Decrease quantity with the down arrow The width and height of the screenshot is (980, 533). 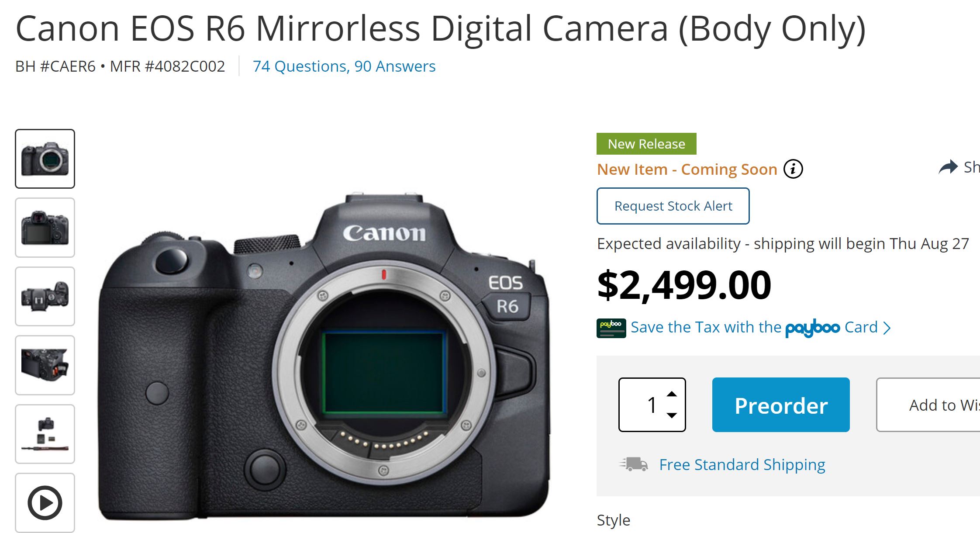[x=672, y=415]
